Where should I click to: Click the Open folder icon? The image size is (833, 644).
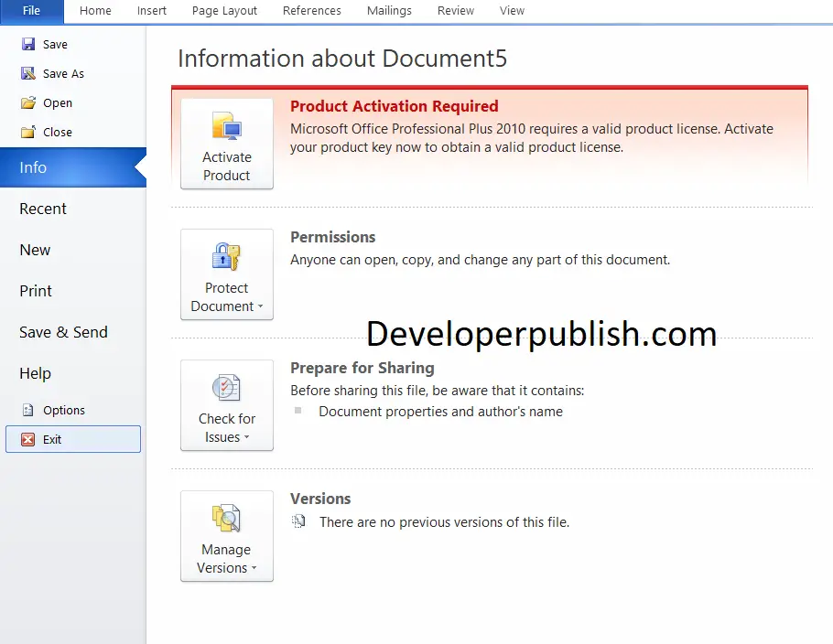(28, 102)
